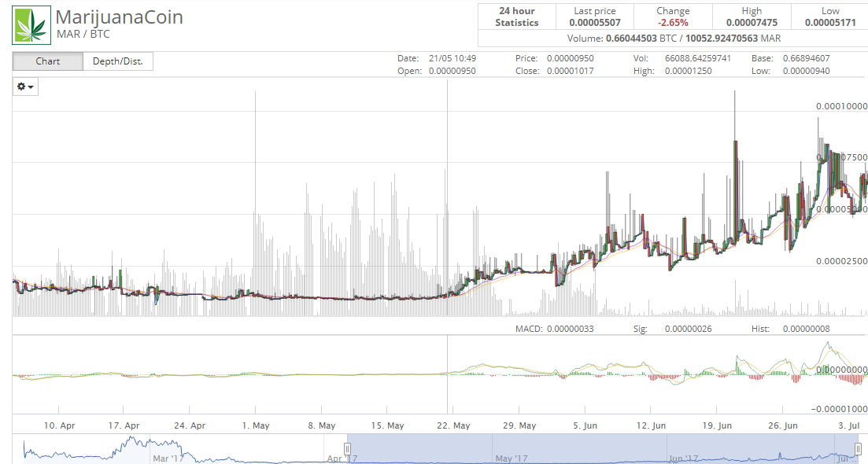Click the left navigator range handle
Viewport: 868px width, 464px height.
(348, 448)
